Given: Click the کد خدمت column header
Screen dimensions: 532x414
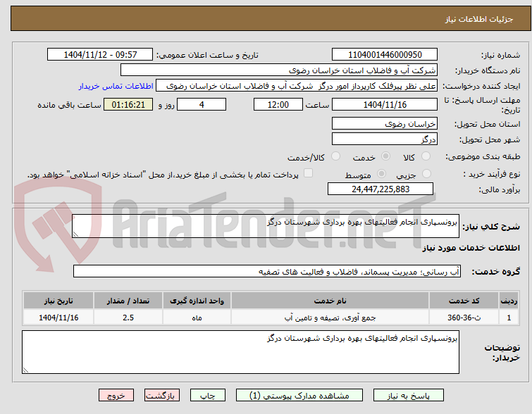Looking at the screenshot, I should coord(464,301).
